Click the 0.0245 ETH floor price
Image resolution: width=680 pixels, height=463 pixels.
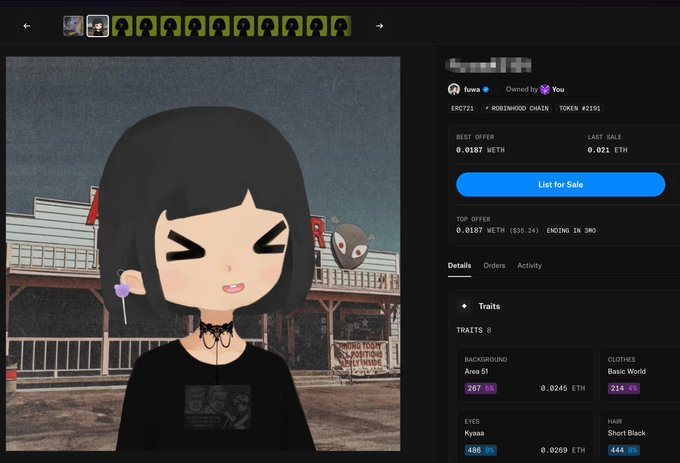(563, 388)
